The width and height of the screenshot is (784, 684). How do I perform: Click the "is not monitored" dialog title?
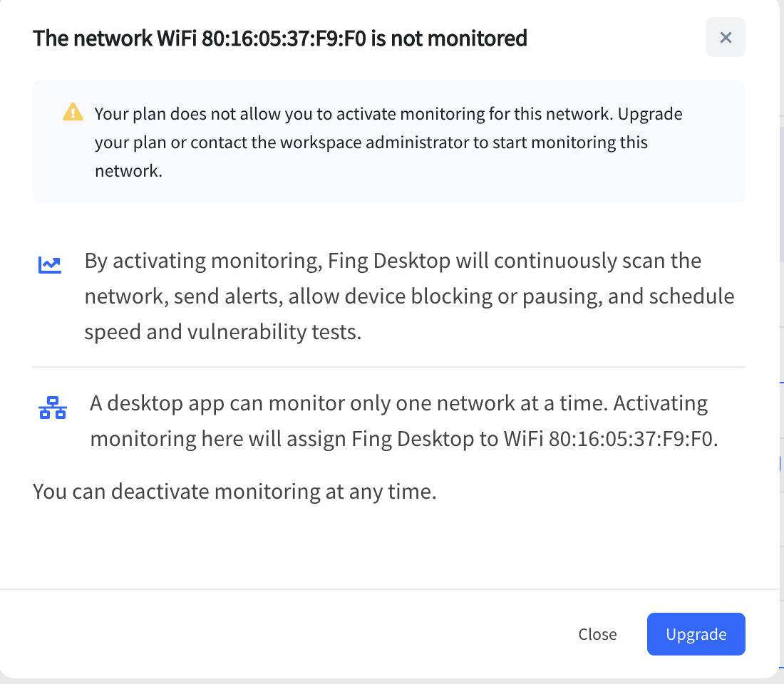pyautogui.click(x=449, y=38)
